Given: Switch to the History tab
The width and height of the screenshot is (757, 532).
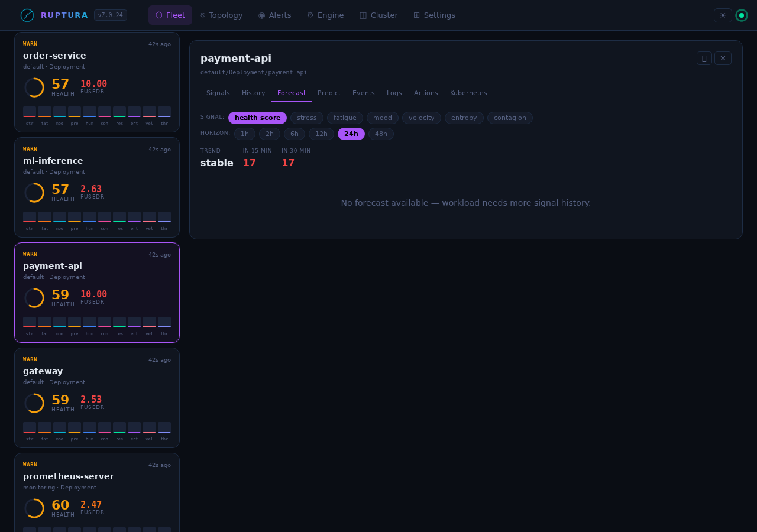Looking at the screenshot, I should [x=254, y=93].
